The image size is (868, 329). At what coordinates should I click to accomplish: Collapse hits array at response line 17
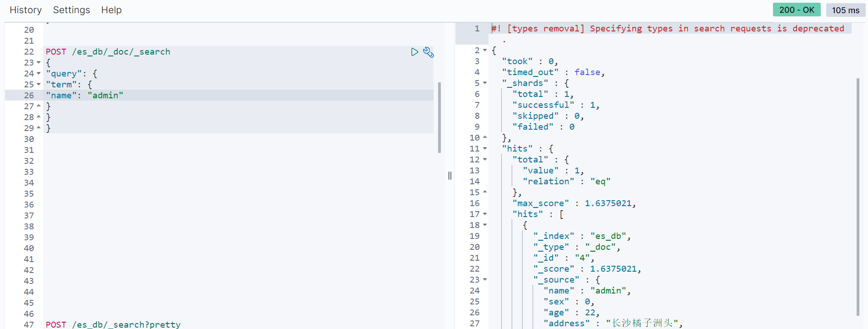pyautogui.click(x=485, y=214)
